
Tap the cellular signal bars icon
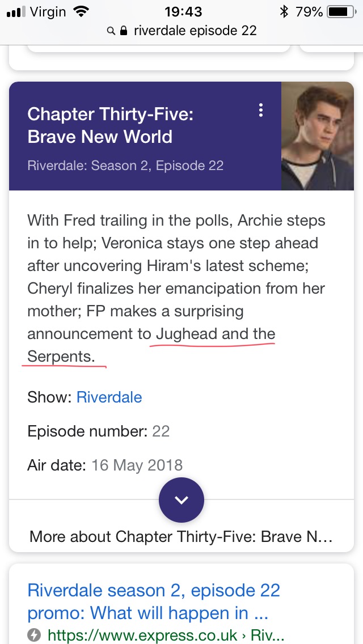pyautogui.click(x=17, y=11)
